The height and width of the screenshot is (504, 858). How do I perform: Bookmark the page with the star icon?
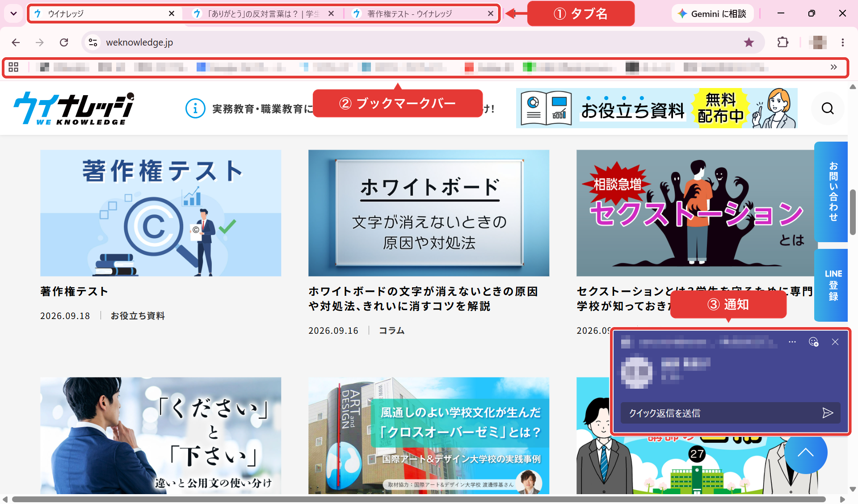point(749,42)
